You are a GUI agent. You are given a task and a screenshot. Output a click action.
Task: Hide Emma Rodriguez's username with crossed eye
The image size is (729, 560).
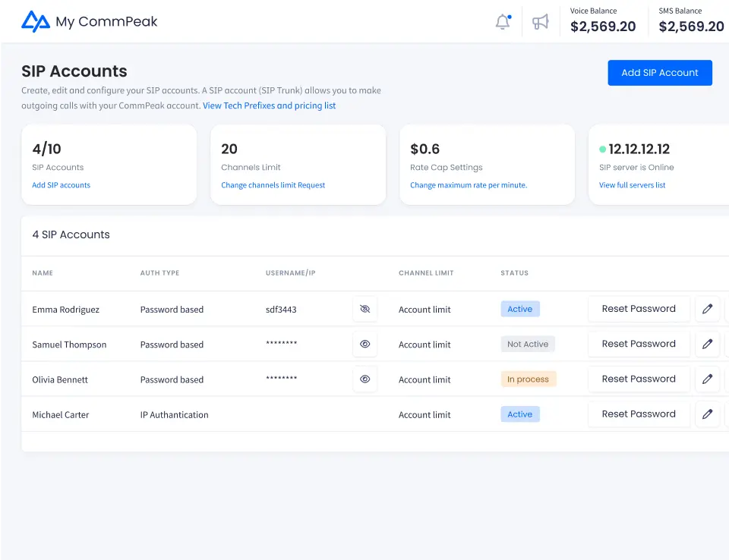365,309
